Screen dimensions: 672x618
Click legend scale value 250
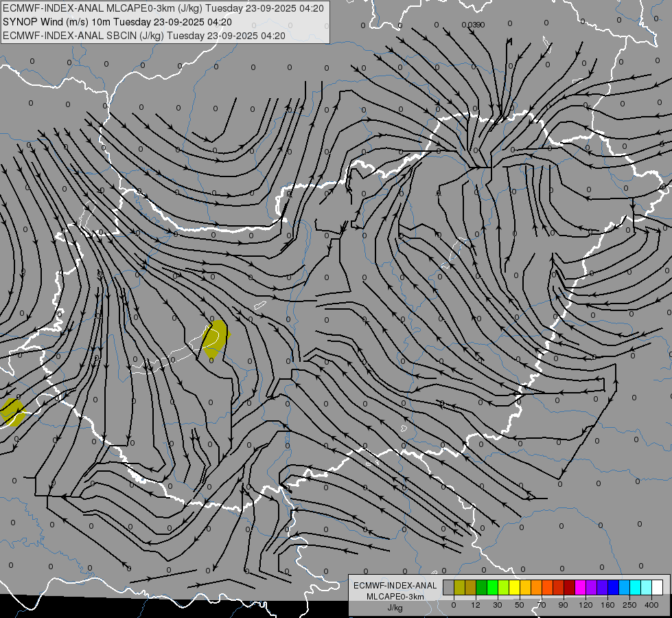[x=629, y=605]
